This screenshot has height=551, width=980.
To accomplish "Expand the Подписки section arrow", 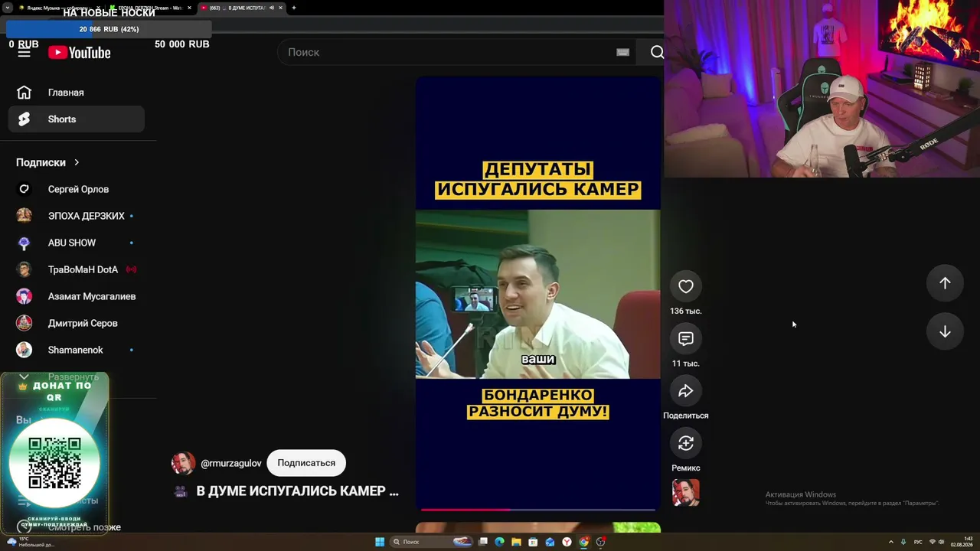I will tap(77, 162).
